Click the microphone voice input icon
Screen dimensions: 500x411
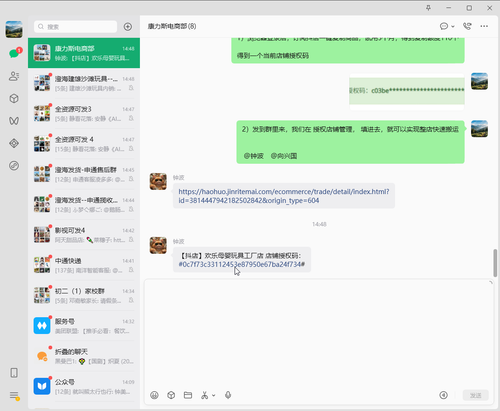pyautogui.click(x=228, y=395)
